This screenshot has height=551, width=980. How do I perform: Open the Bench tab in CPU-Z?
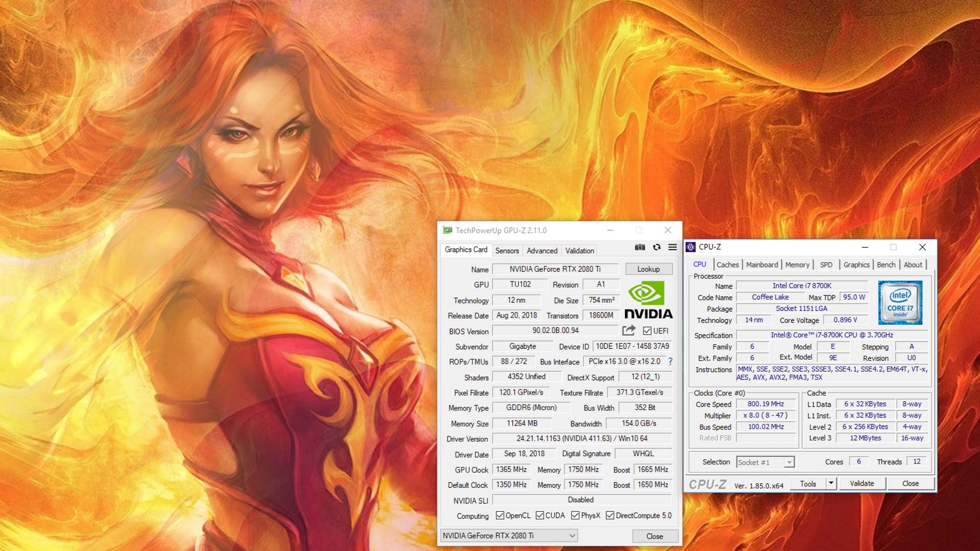pyautogui.click(x=886, y=264)
